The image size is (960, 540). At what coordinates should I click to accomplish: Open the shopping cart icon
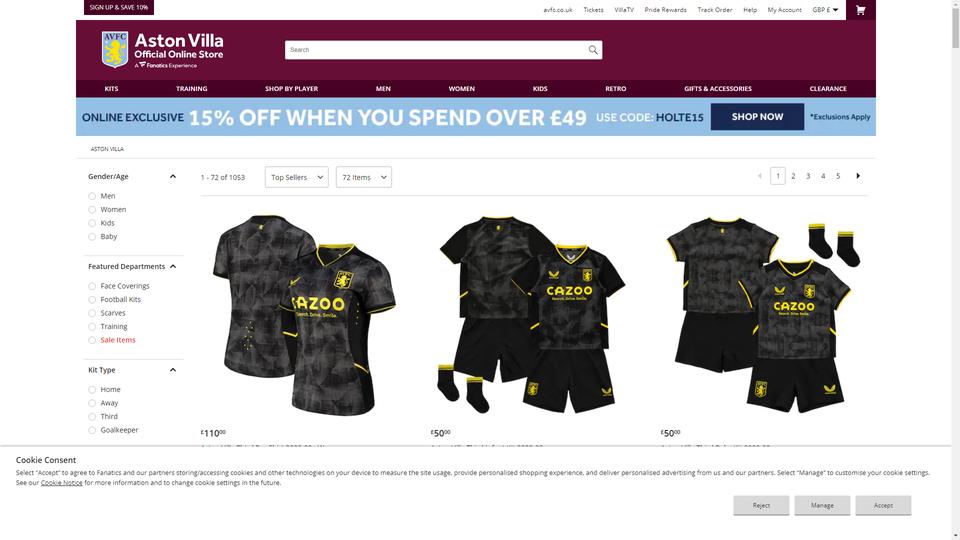point(860,10)
